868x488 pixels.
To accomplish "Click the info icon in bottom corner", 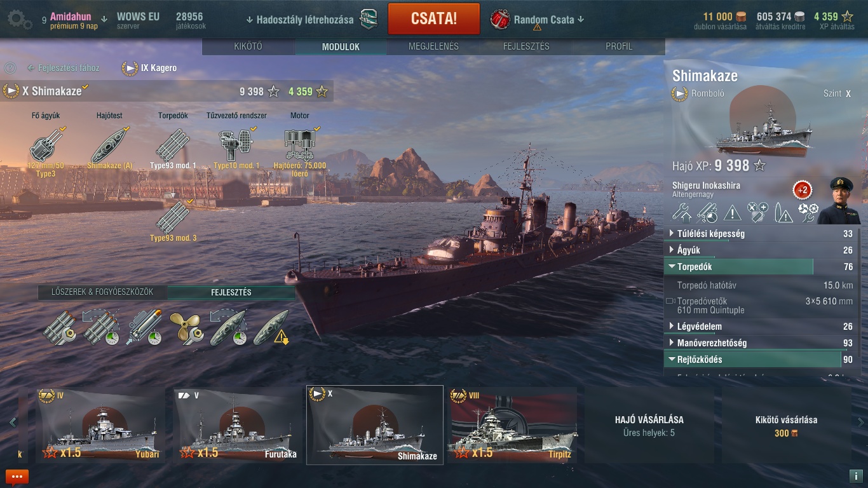I will 855,476.
